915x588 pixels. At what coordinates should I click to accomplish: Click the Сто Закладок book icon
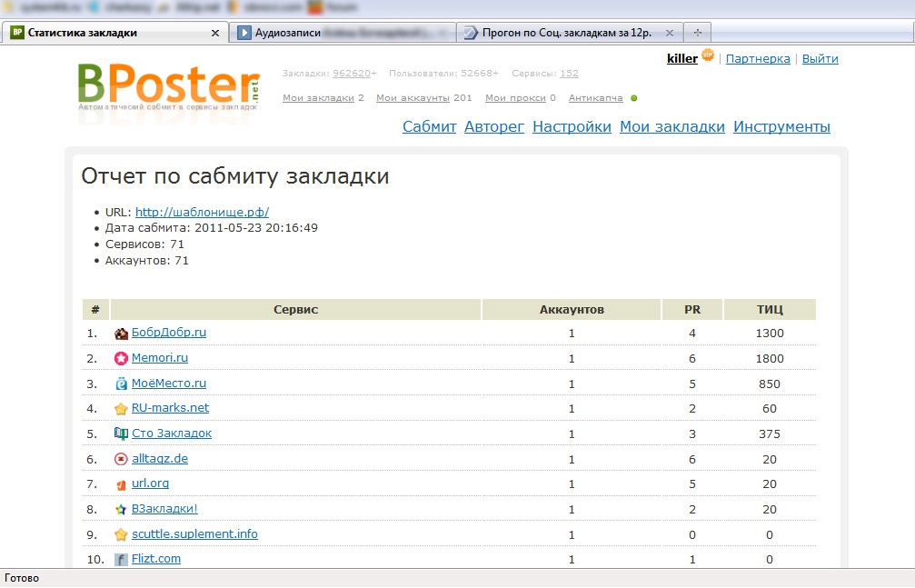tap(121, 434)
